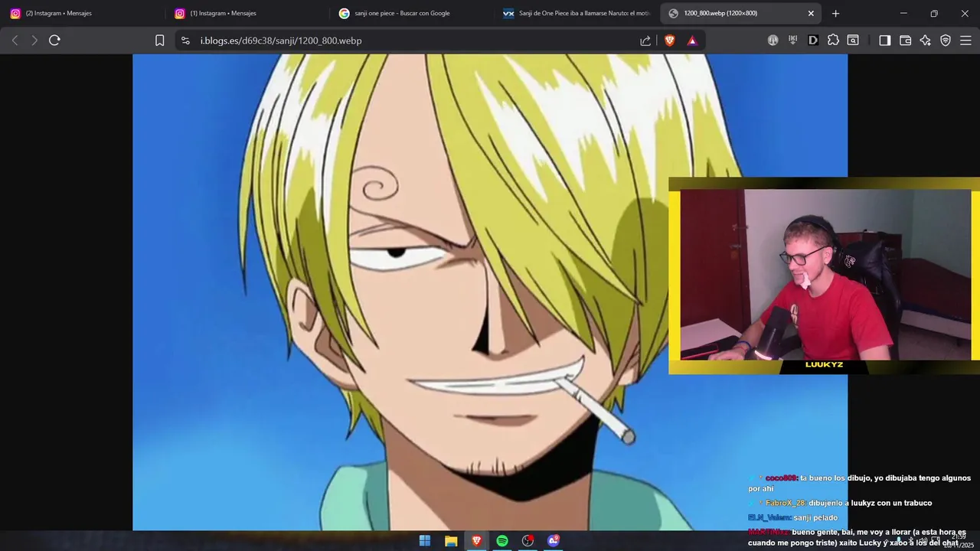This screenshot has width=980, height=551.
Task: Click the downloader extension icon with arrow
Action: 793,41
